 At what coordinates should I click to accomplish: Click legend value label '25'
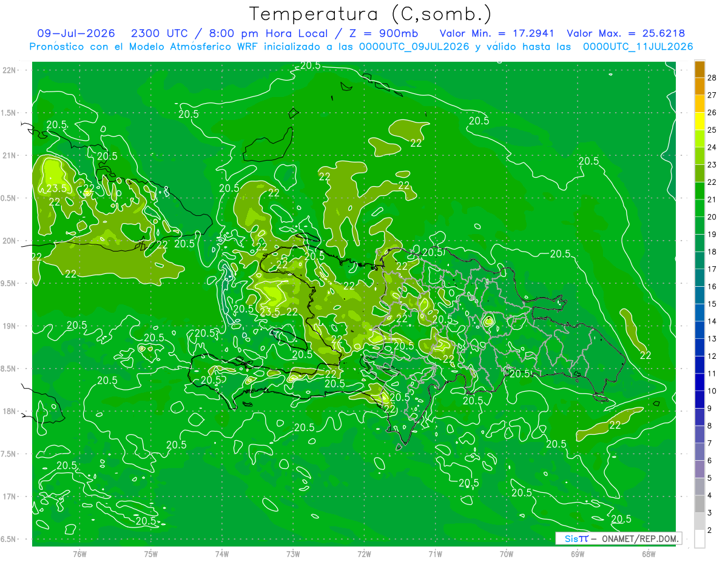712,130
